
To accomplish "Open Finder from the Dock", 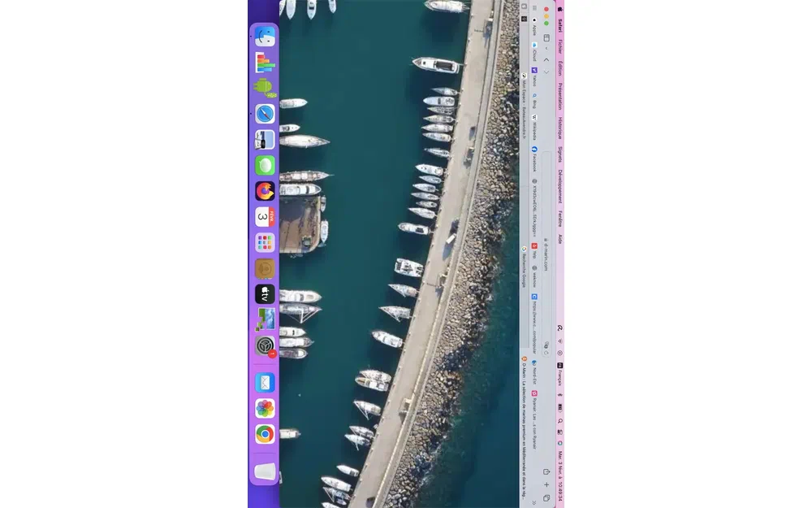I will tap(265, 37).
